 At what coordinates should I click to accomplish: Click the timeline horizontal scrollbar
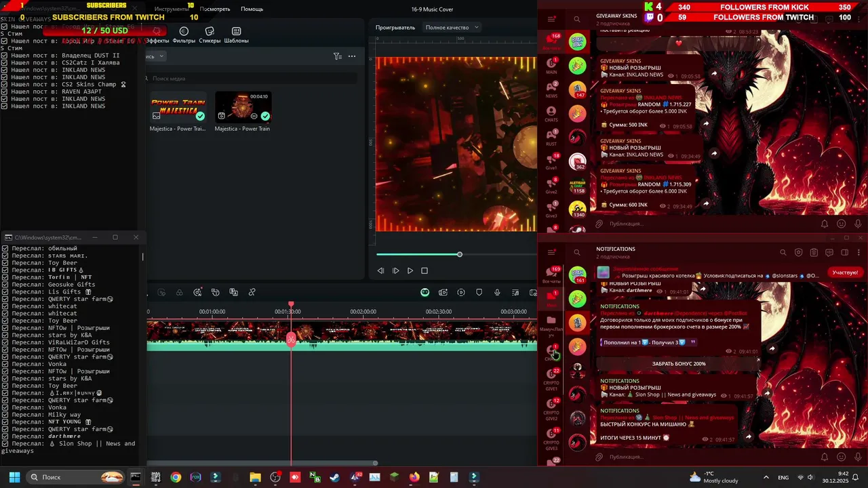262,464
